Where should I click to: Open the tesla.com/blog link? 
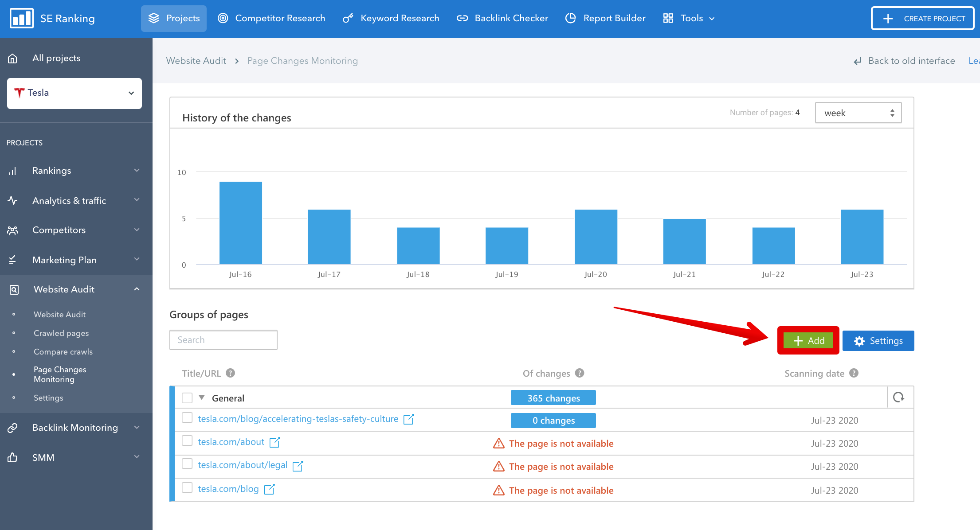click(x=228, y=489)
